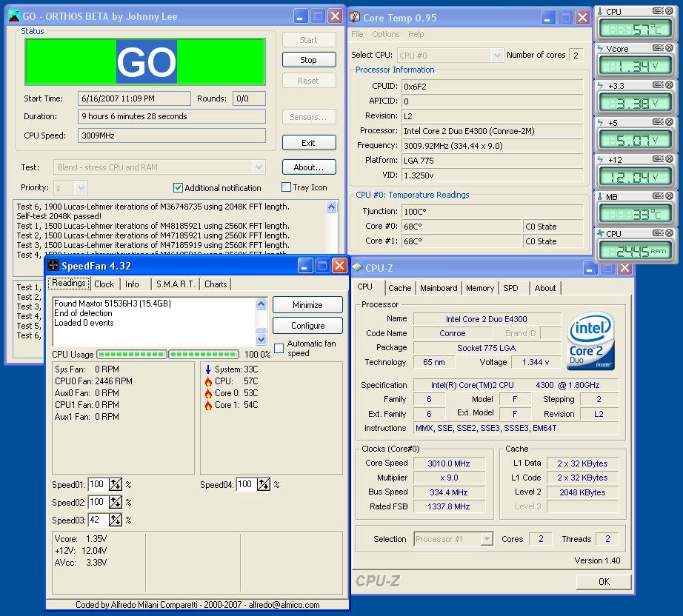Image resolution: width=683 pixels, height=616 pixels.
Task: Enable the Tray Icon checkbox
Action: 286,187
